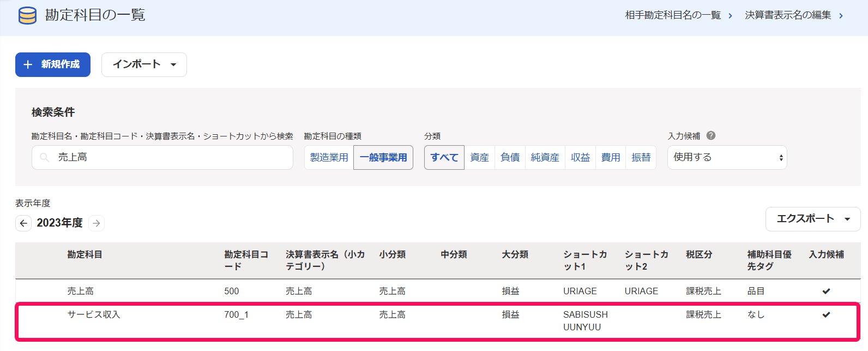Filter by 収益 classification

pos(581,157)
